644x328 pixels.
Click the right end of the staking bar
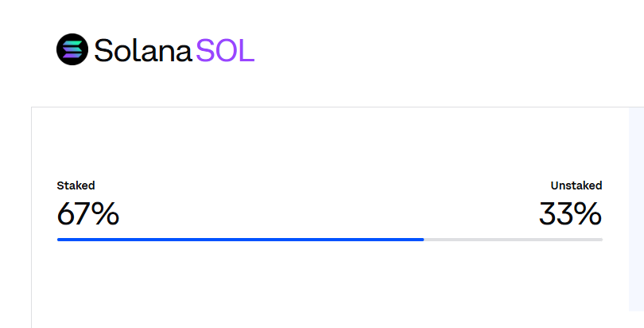tap(600, 239)
